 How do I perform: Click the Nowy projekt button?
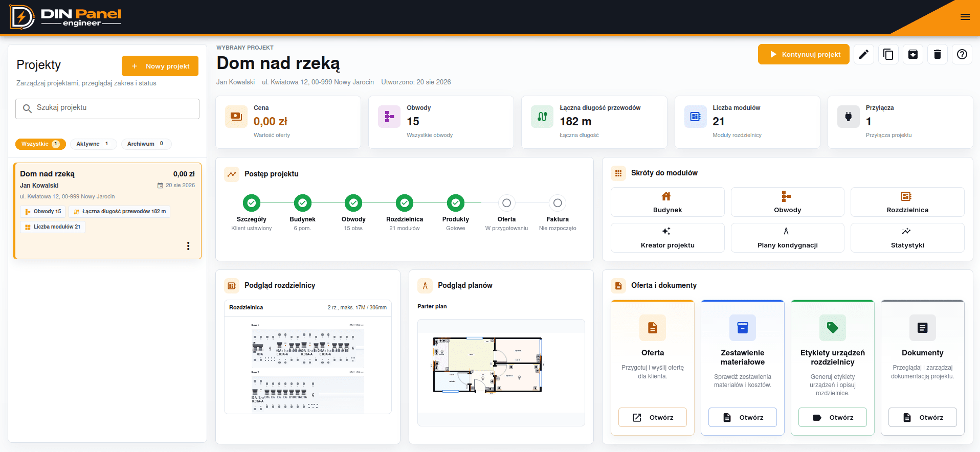click(x=160, y=66)
